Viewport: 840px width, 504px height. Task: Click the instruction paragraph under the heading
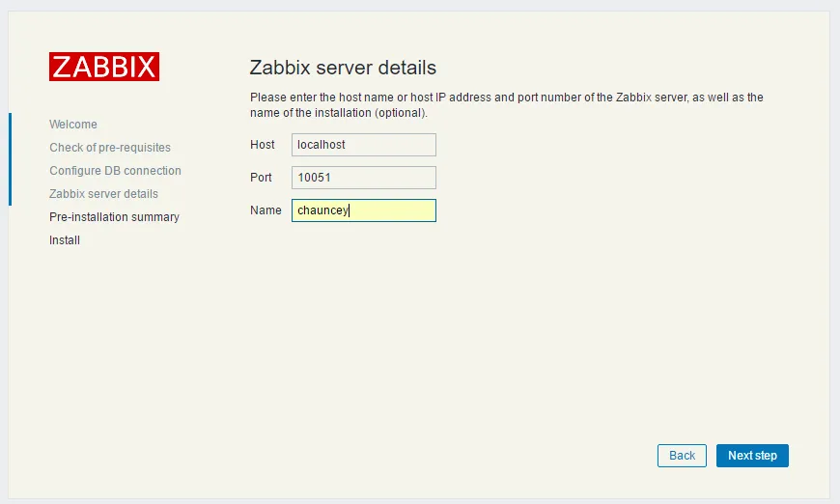(x=506, y=104)
